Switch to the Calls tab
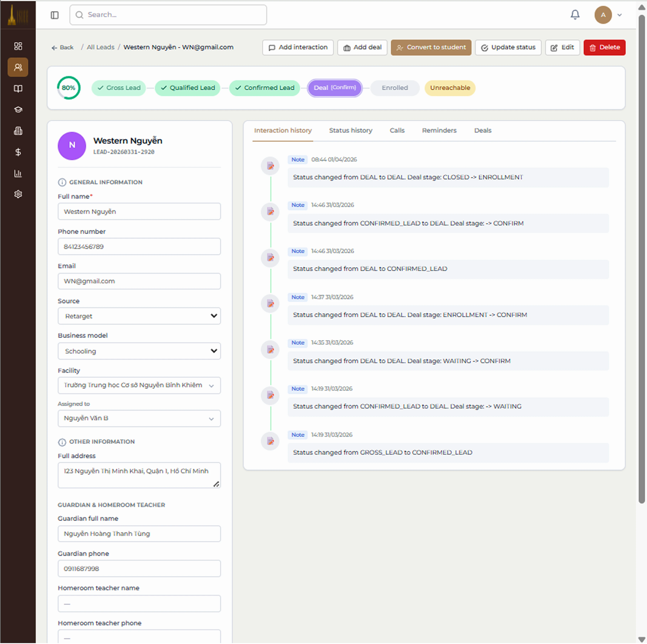 (x=397, y=131)
